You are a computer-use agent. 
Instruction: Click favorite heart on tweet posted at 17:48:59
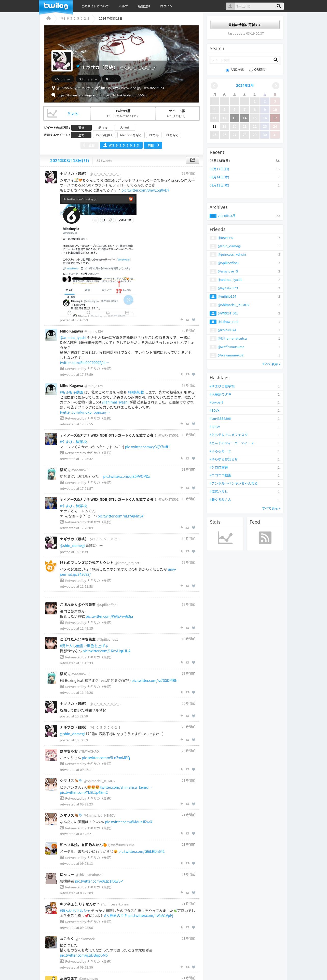[193, 320]
